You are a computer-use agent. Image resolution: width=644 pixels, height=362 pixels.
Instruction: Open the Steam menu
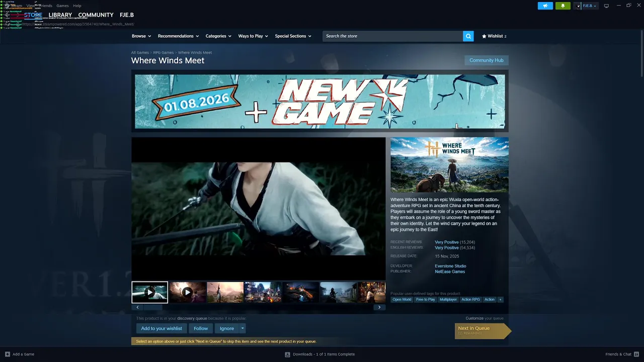click(x=17, y=6)
